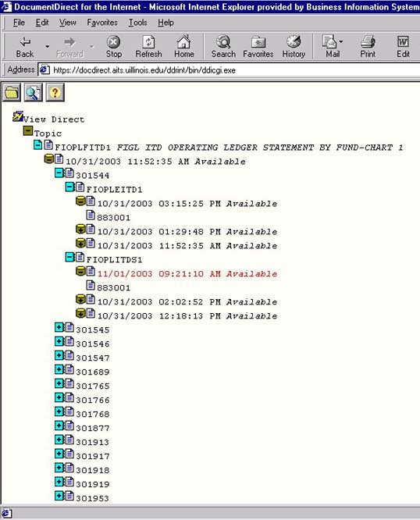
Task: Expand the 11:52:35 AM version under FIOPLEITD1
Action: pos(80,243)
